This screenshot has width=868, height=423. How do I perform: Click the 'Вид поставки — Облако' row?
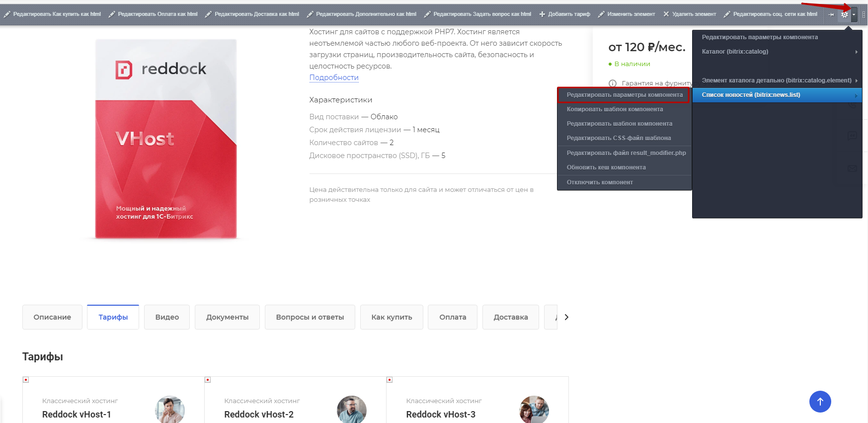pyautogui.click(x=353, y=117)
